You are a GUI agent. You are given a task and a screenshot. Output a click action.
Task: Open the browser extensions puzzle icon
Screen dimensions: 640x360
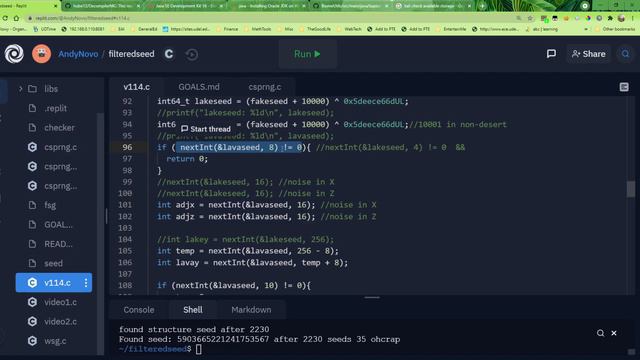tap(610, 18)
